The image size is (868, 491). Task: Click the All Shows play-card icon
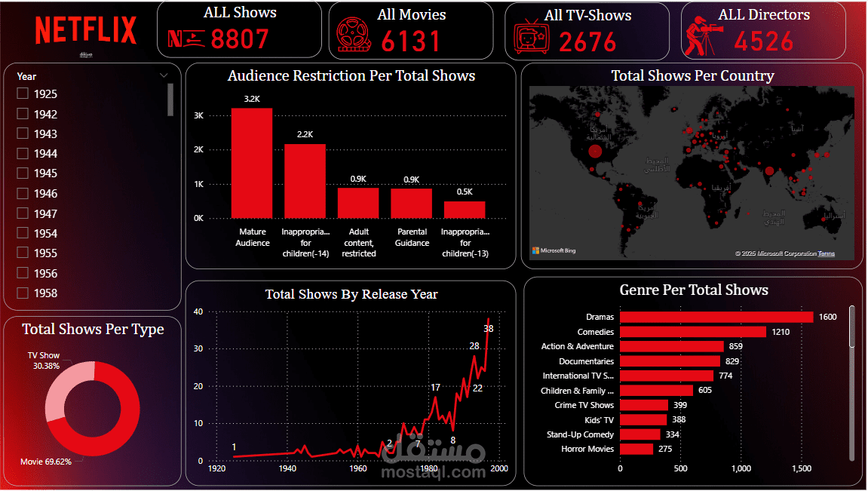[186, 38]
